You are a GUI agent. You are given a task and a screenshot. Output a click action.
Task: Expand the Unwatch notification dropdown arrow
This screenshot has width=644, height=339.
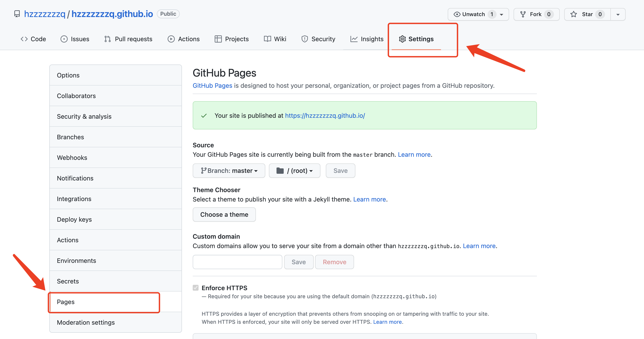[x=501, y=15]
